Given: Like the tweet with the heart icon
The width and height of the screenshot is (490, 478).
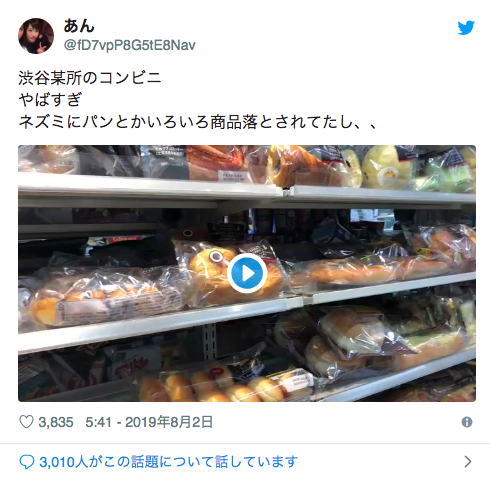Looking at the screenshot, I should 26,422.
